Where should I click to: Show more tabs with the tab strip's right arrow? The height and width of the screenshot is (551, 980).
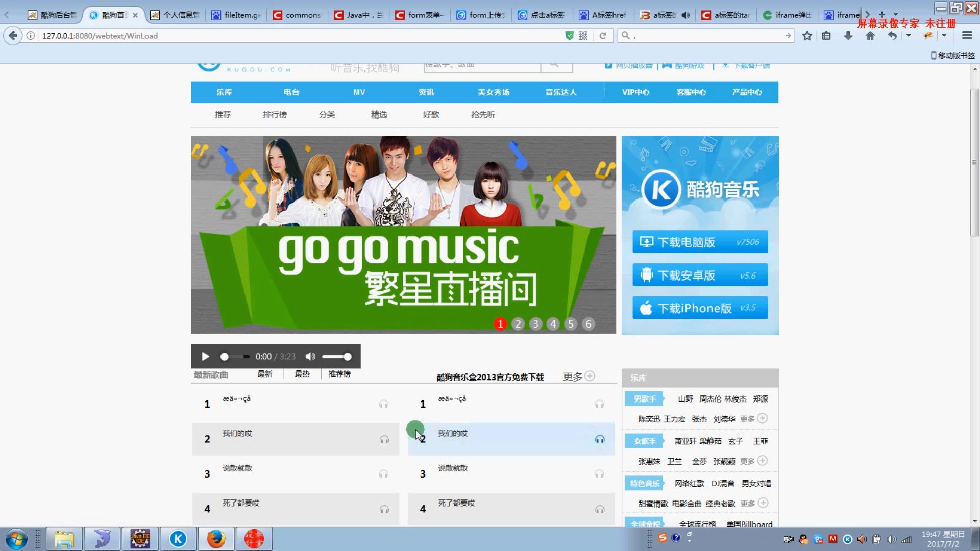click(867, 14)
